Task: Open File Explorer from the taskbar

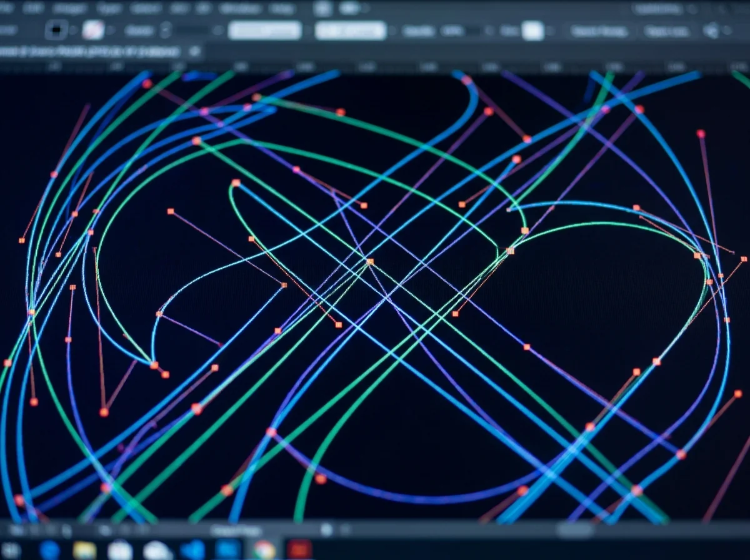Action: pos(84,550)
